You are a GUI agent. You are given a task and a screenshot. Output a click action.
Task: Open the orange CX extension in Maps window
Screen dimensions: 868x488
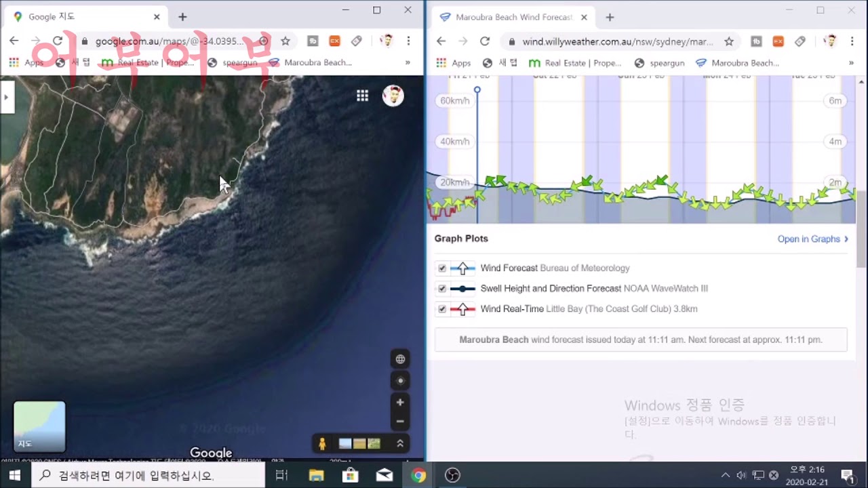coord(334,41)
